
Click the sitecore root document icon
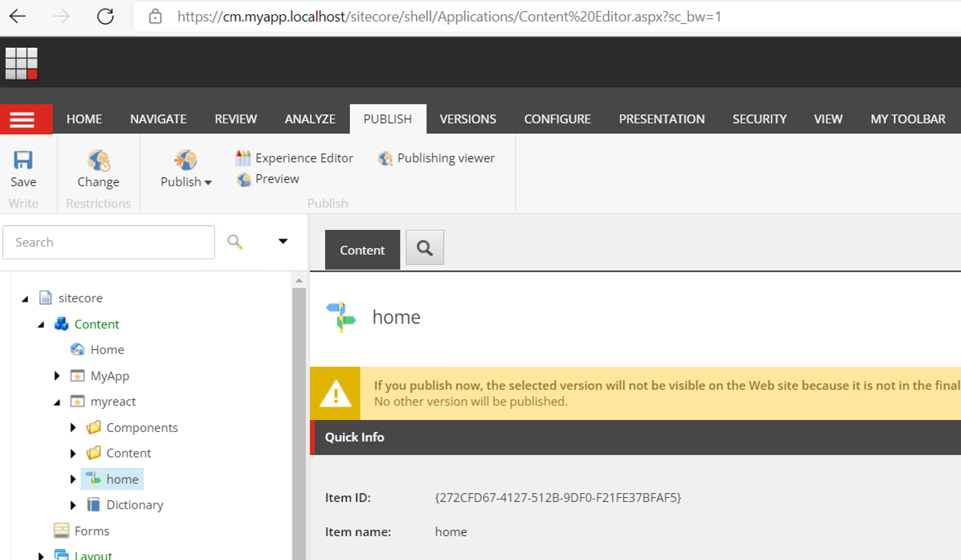(45, 297)
